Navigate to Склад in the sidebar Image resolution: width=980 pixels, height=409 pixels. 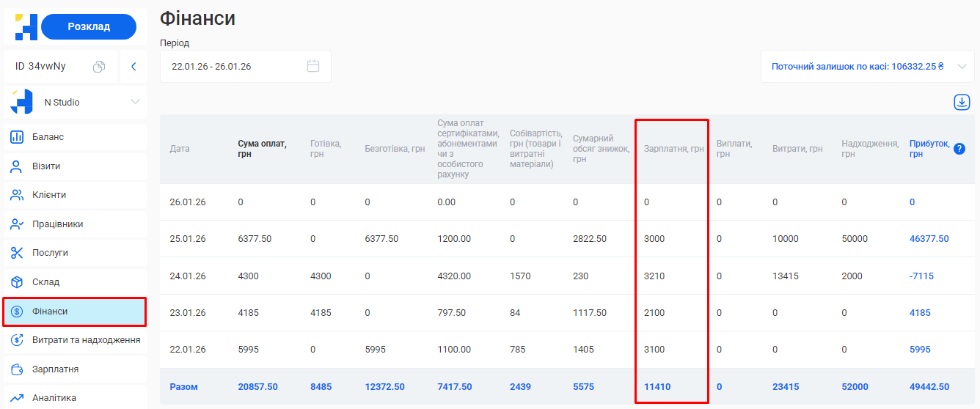(x=45, y=282)
